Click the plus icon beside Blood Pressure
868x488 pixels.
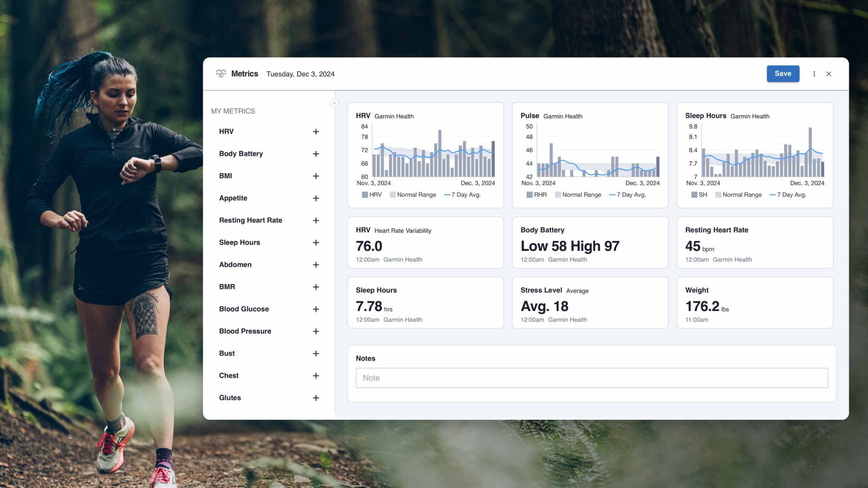316,331
